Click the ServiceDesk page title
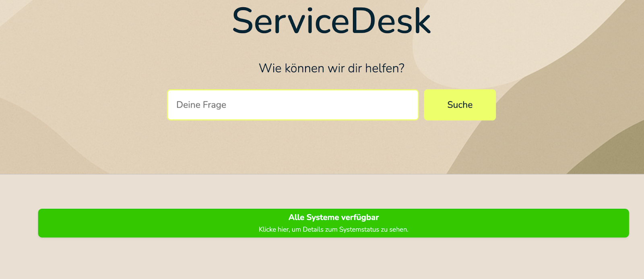 tap(331, 21)
